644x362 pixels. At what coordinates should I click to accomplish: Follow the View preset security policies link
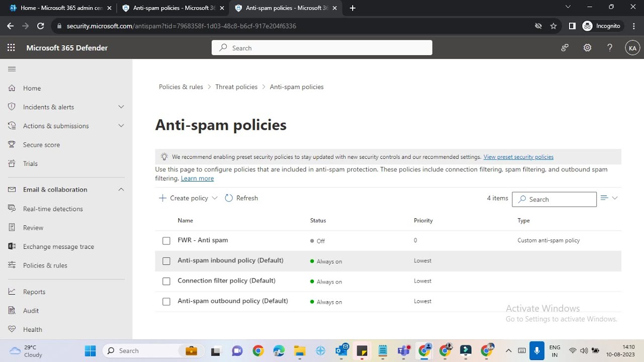tap(518, 157)
